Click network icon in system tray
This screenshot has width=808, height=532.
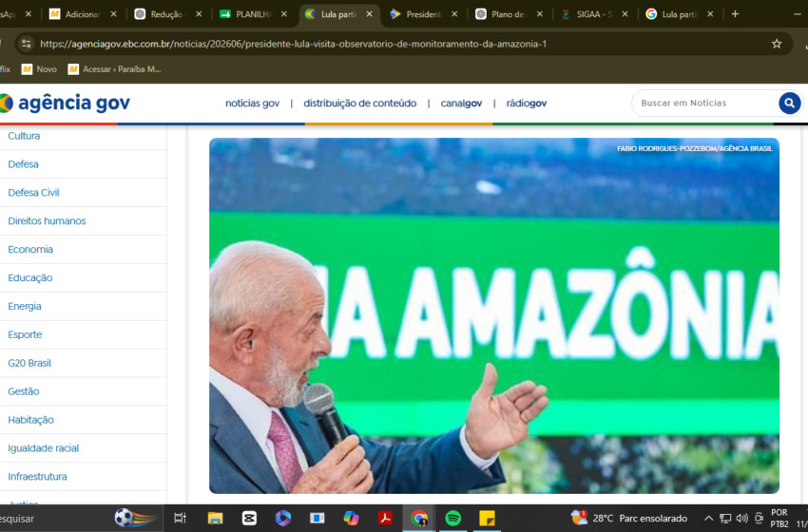pyautogui.click(x=725, y=518)
